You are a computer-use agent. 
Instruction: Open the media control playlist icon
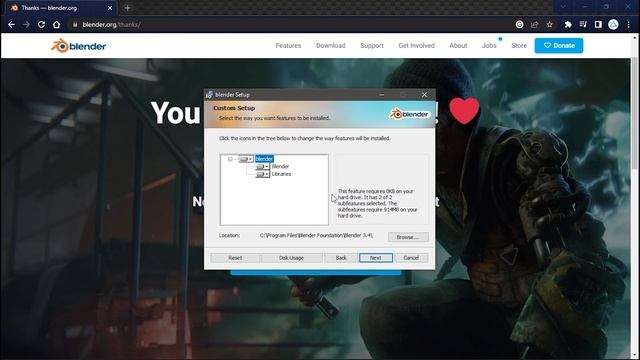(583, 24)
